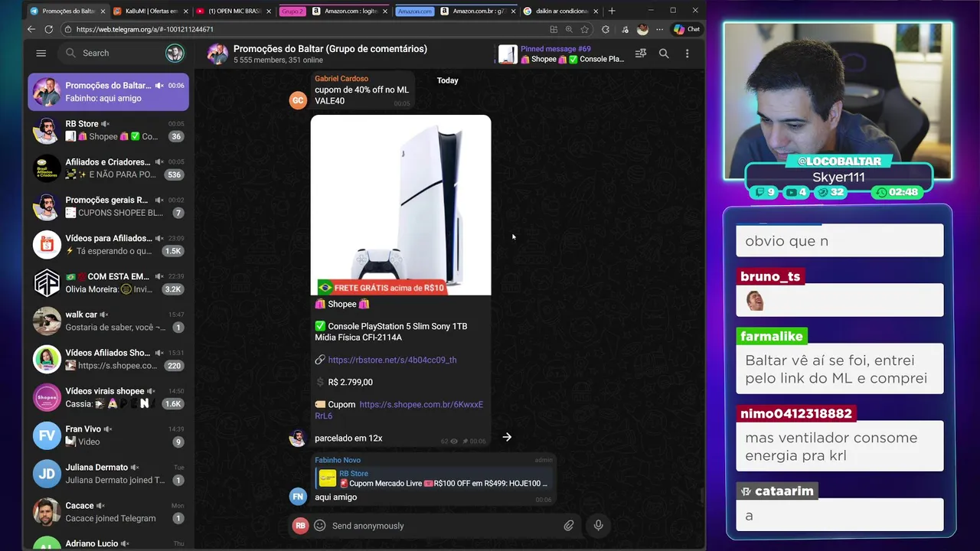
Task: Switch to the KaBuM! Ofertas browser tab
Action: [149, 11]
